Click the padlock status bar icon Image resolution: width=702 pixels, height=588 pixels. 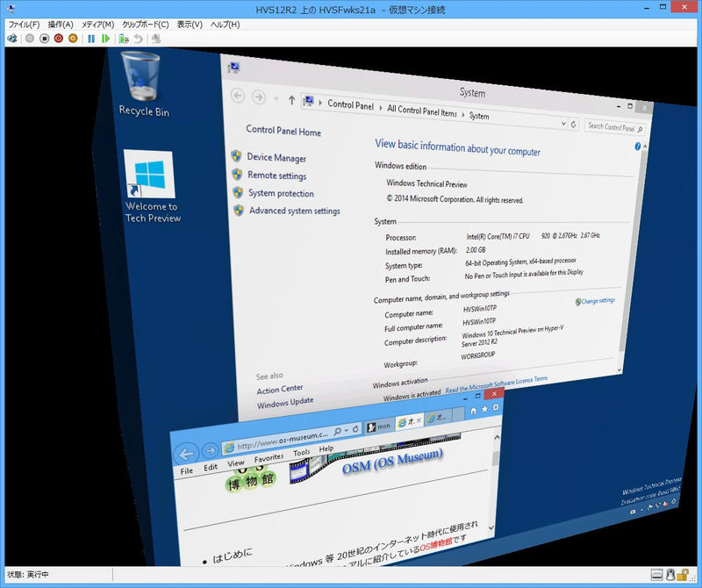point(683,574)
